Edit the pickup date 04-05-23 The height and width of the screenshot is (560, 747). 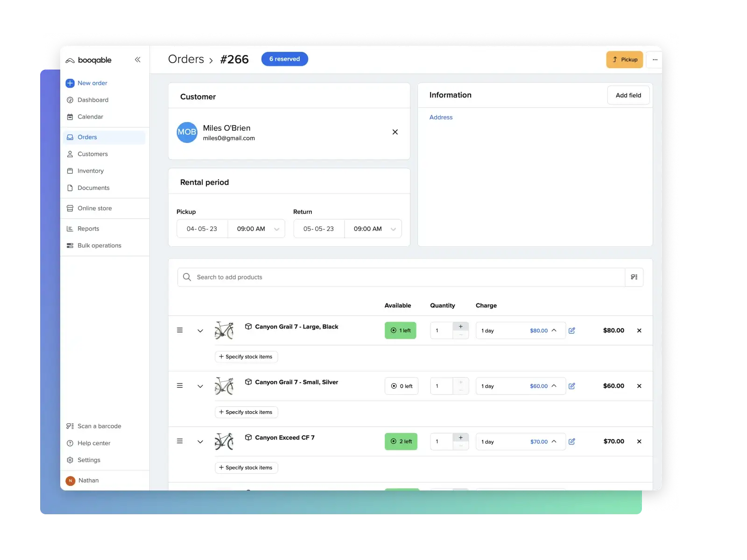point(202,229)
